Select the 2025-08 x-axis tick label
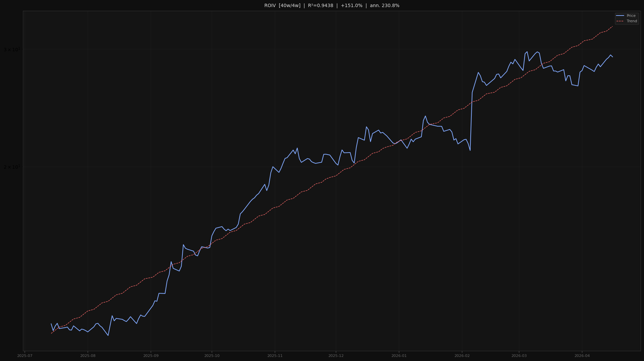The width and height of the screenshot is (644, 361). click(x=88, y=356)
